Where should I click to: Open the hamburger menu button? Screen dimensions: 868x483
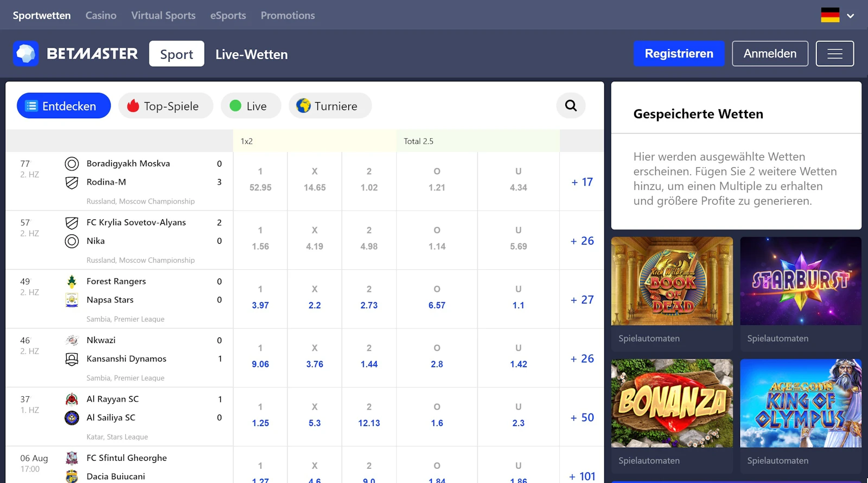834,54
